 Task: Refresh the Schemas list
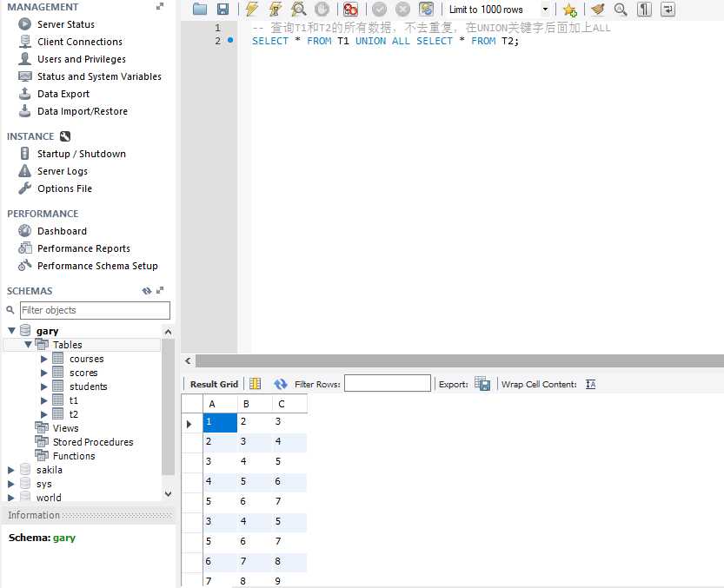[147, 290]
